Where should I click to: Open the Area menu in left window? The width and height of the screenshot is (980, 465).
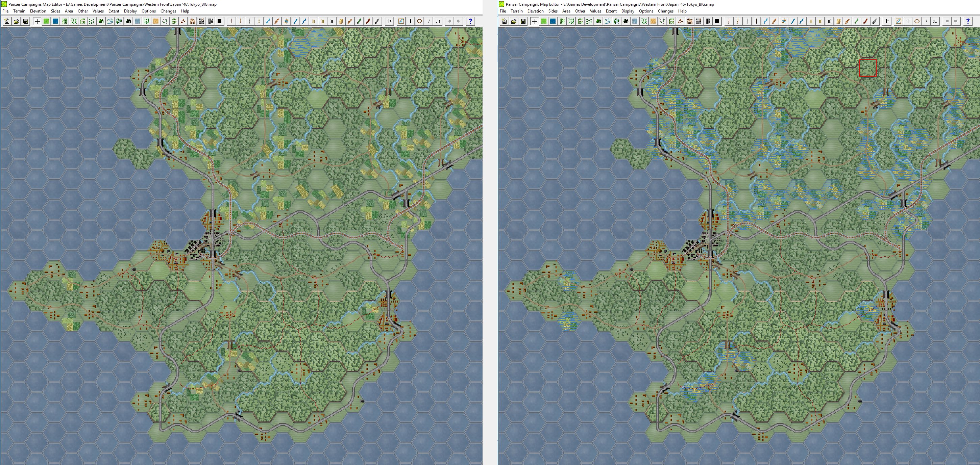[69, 11]
